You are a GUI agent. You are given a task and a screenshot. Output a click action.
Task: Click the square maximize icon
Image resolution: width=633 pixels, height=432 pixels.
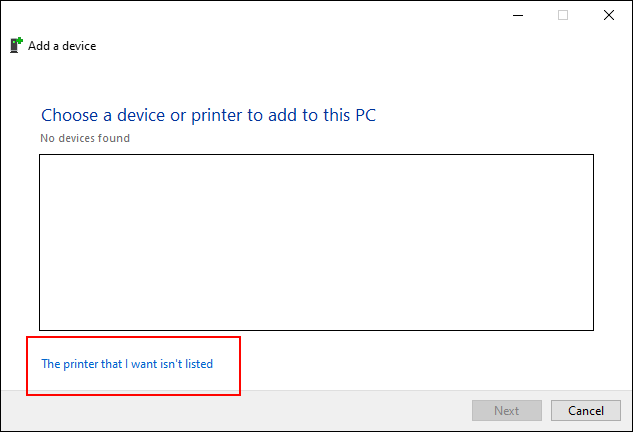coord(563,15)
